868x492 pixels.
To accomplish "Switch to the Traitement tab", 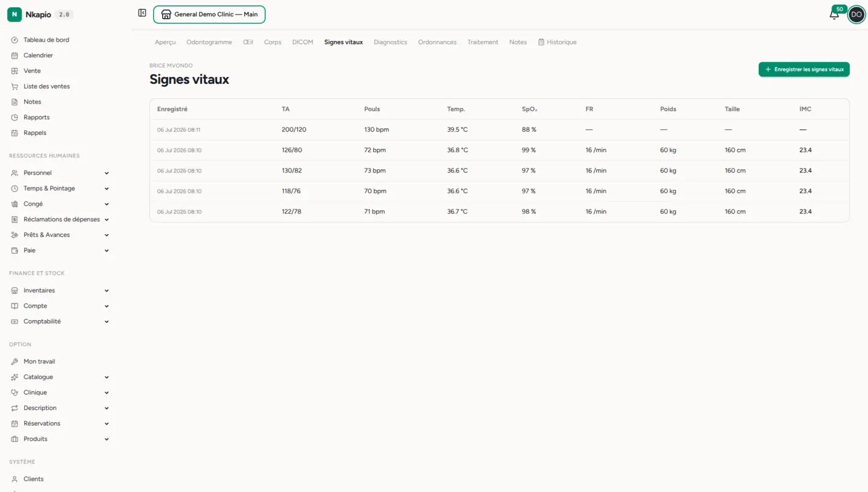I will (483, 42).
